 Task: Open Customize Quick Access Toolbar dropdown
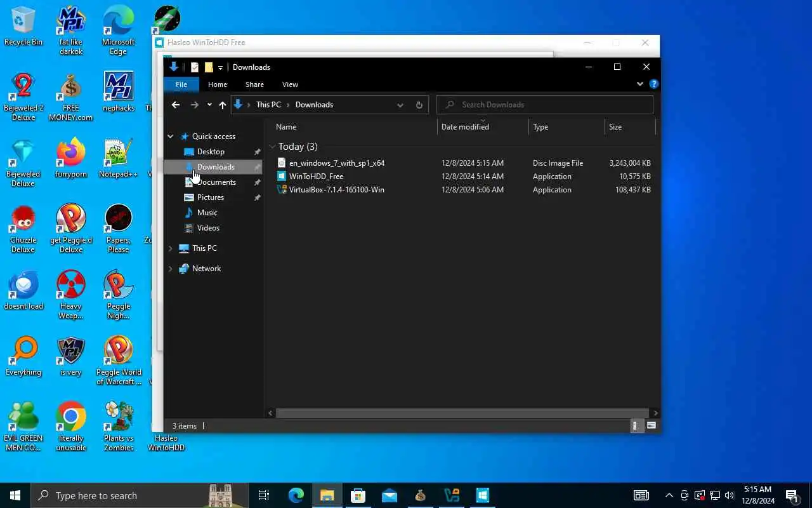221,67
